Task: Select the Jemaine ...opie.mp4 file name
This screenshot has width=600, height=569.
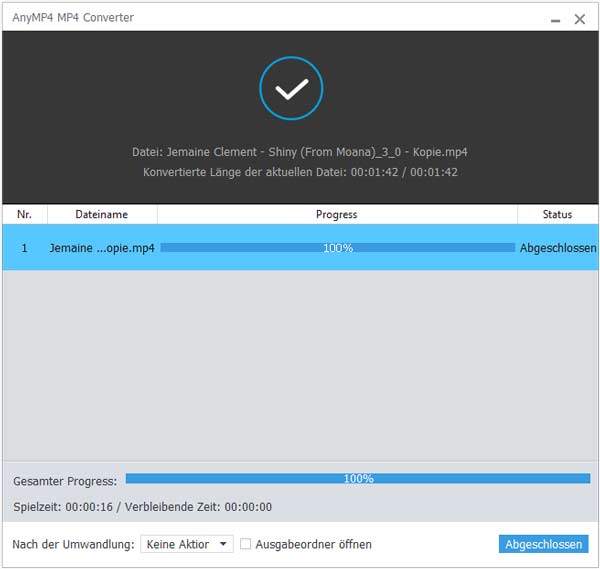Action: tap(102, 248)
